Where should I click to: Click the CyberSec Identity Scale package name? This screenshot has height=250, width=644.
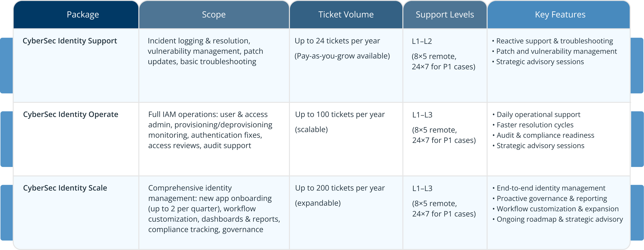[x=65, y=188]
